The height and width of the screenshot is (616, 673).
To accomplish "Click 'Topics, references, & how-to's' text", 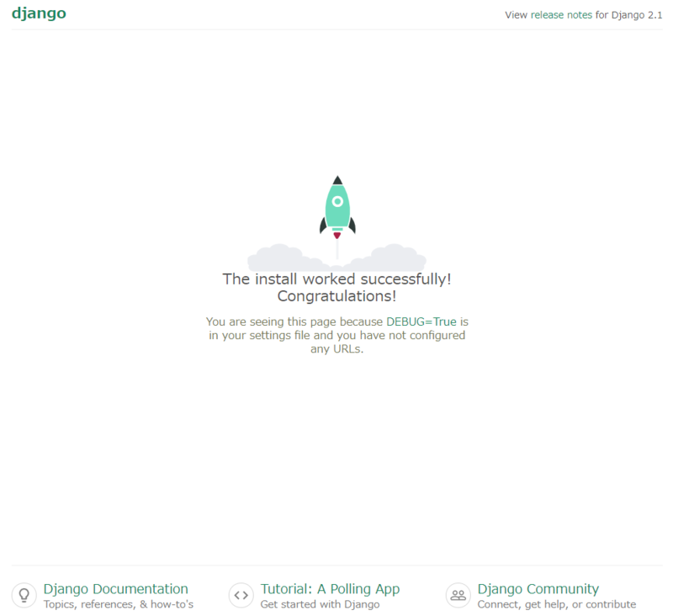I will (119, 604).
